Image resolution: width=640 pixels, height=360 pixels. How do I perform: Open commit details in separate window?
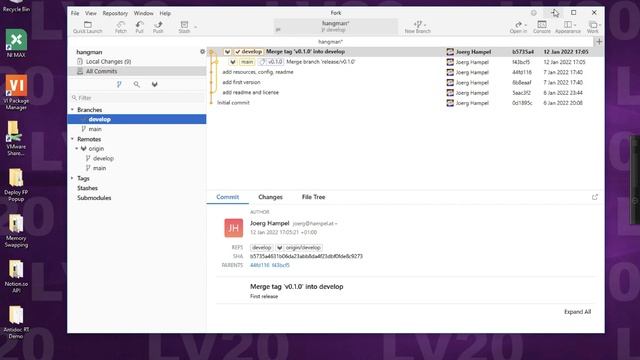point(595,197)
